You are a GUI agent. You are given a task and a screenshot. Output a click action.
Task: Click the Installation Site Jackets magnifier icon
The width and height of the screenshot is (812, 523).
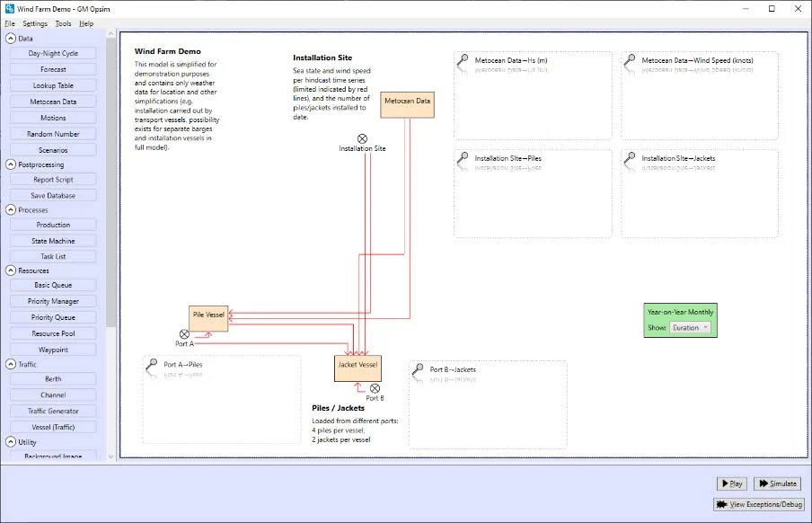(631, 159)
